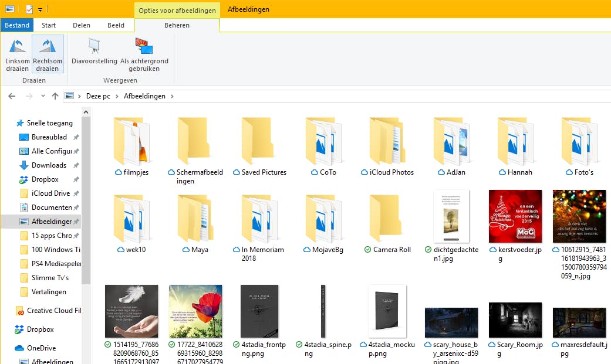Screen dimensions: 611x364
Task: Select the scary_house_by_arsenixc thumbnail
Action: click(451, 322)
